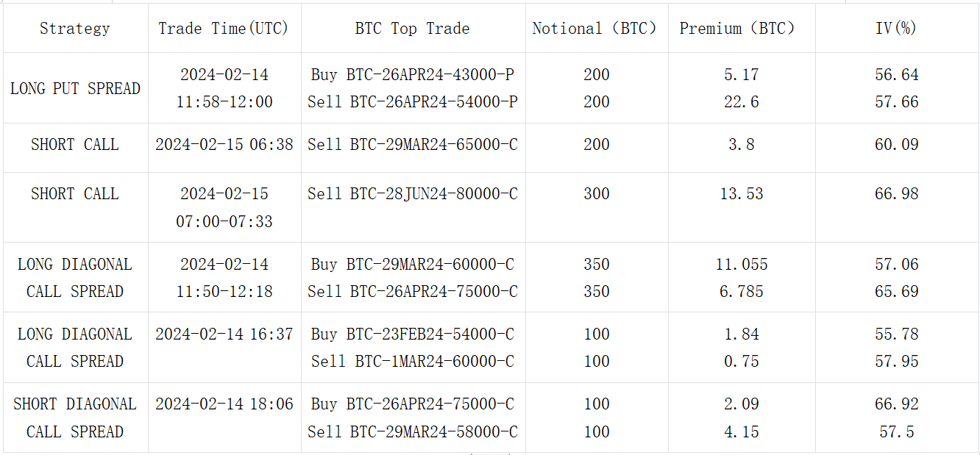Click the Buy BTC-26APR24-43000-P entry
The height and width of the screenshot is (455, 980).
[412, 75]
